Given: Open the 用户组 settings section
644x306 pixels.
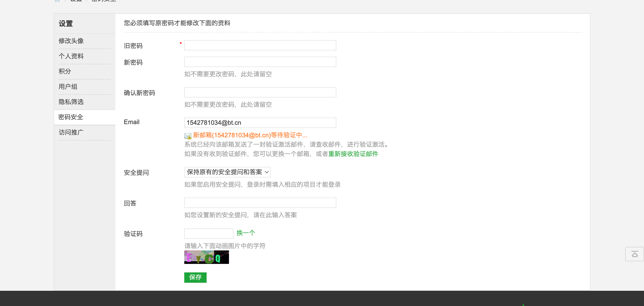Looking at the screenshot, I should [x=68, y=86].
